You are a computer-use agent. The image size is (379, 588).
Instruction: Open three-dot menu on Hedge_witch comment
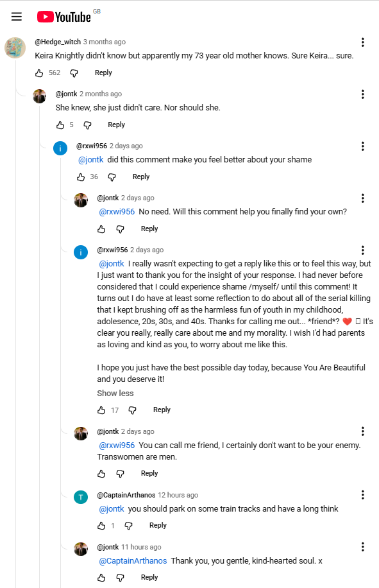click(362, 42)
